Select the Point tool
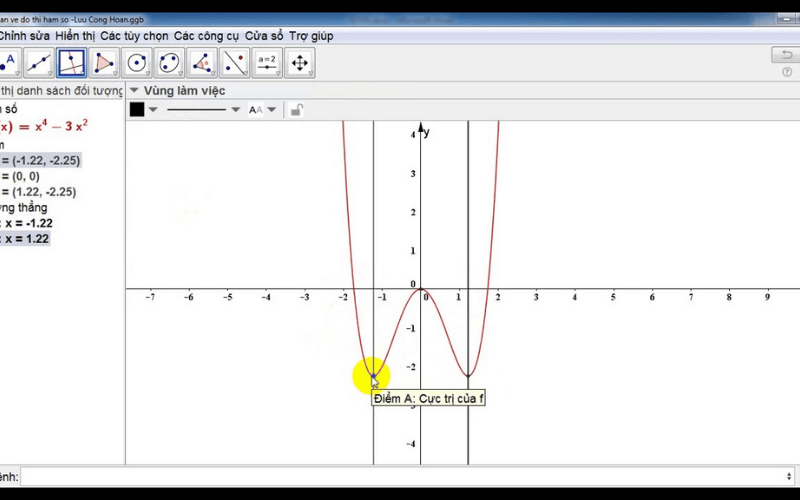This screenshot has width=800, height=500. pos(8,64)
